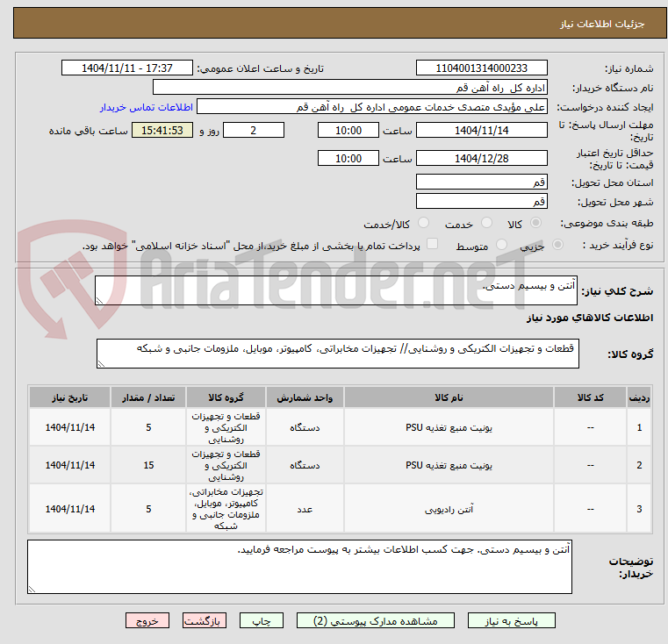This screenshot has width=668, height=644.
Task: Click the resize grip of گروه کالا box
Action: 101,364
